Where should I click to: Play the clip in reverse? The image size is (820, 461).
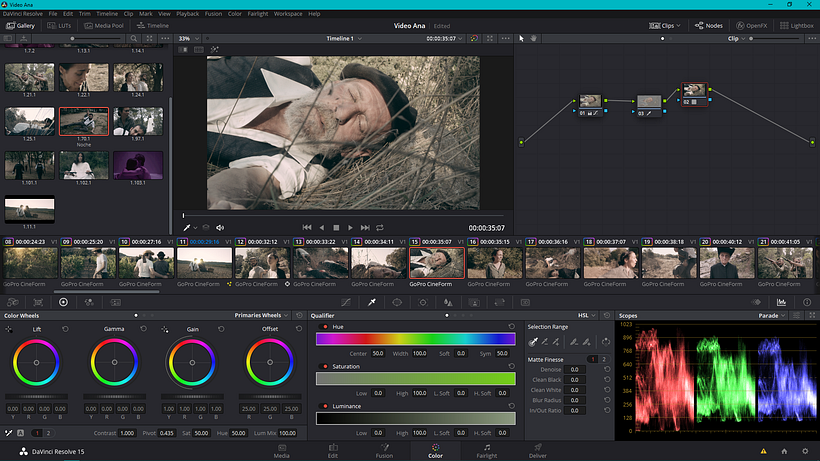coord(322,228)
